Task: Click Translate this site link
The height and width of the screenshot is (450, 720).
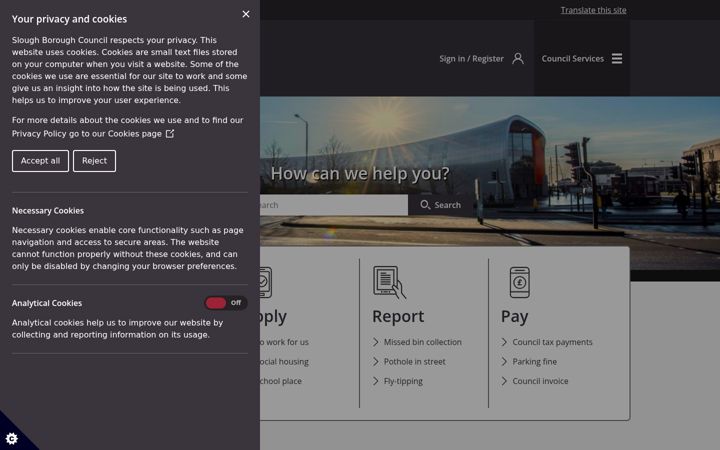Action: tap(593, 10)
